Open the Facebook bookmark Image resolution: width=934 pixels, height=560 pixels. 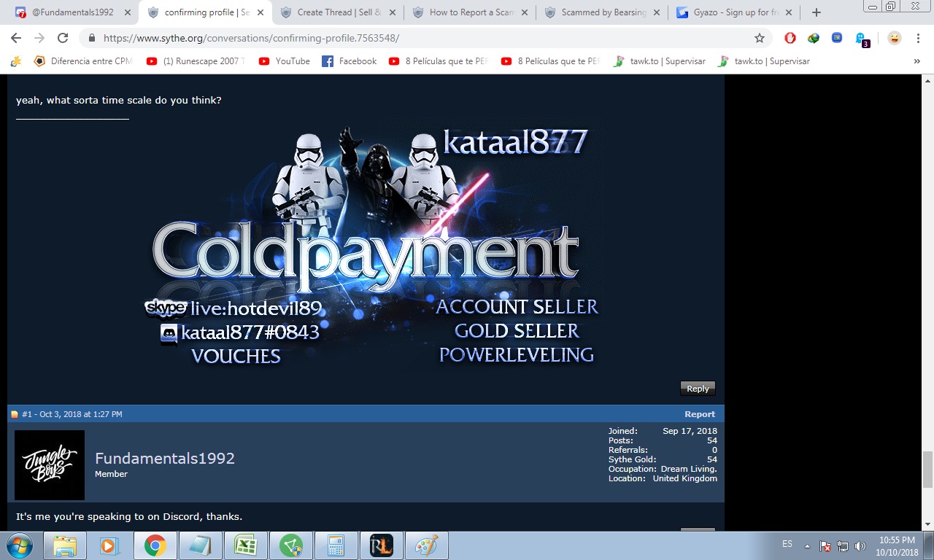(x=350, y=61)
